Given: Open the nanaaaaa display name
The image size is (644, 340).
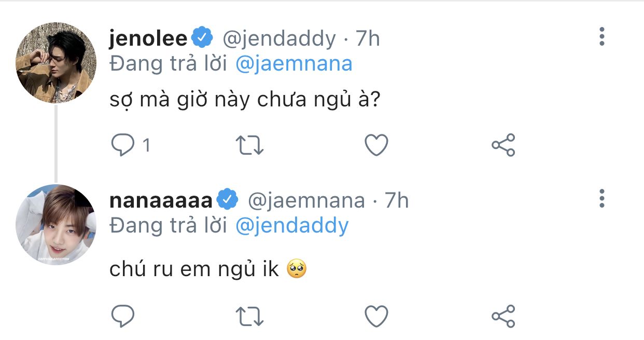Looking at the screenshot, I should coord(161,200).
